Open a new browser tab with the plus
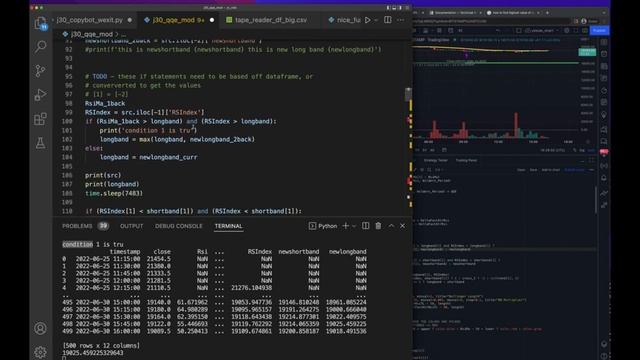Image resolution: width=640 pixels, height=360 pixels. coord(547,13)
